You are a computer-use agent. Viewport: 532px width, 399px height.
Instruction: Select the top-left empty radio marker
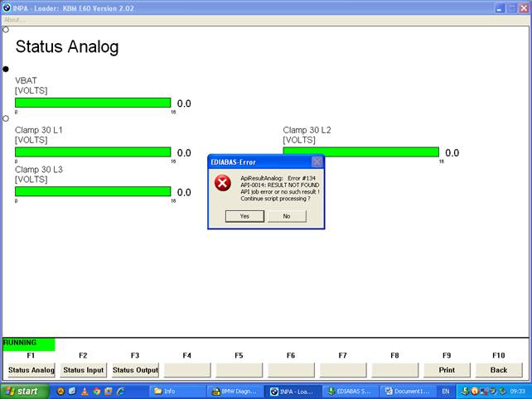coord(6,30)
